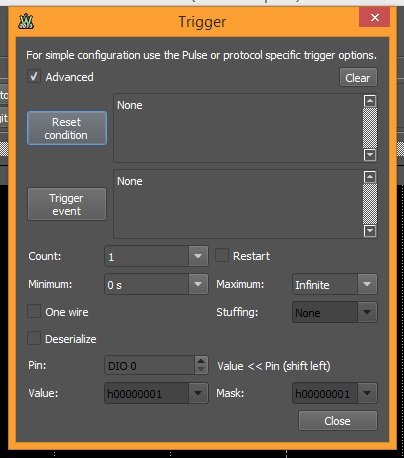This screenshot has width=404, height=458.
Task: Open the Minimum dropdown arrow
Action: [198, 284]
